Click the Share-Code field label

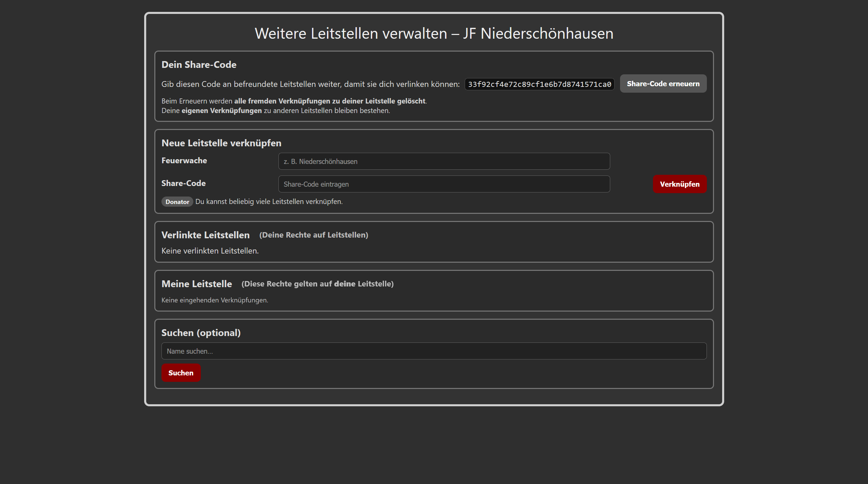[184, 183]
